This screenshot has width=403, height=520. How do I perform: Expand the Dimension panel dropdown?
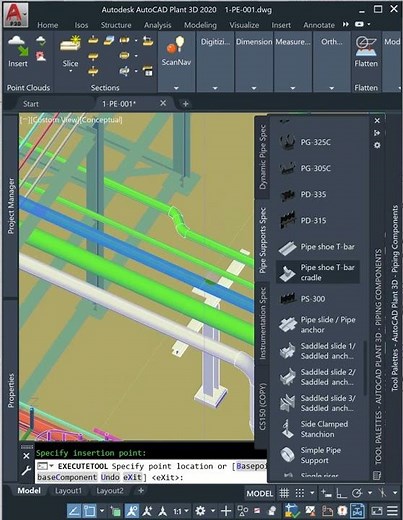click(254, 88)
